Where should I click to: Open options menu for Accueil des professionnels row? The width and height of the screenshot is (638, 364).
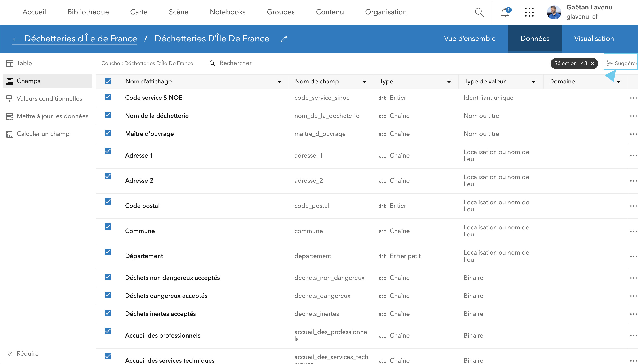[633, 336]
